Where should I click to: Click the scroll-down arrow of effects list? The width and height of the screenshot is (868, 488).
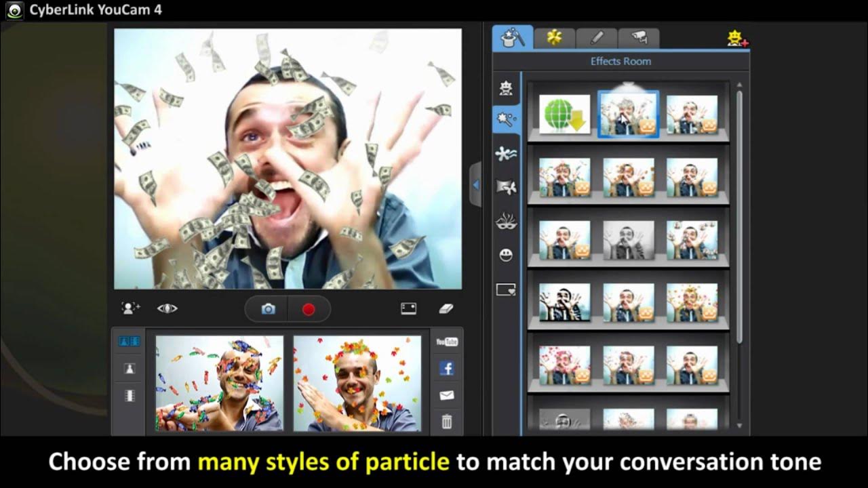point(739,426)
